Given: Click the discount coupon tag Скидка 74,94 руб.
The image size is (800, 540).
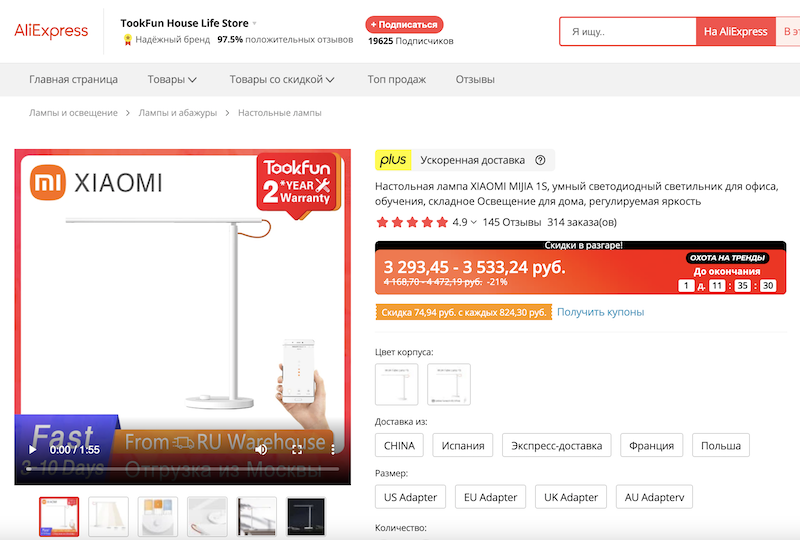Looking at the screenshot, I should 464,312.
